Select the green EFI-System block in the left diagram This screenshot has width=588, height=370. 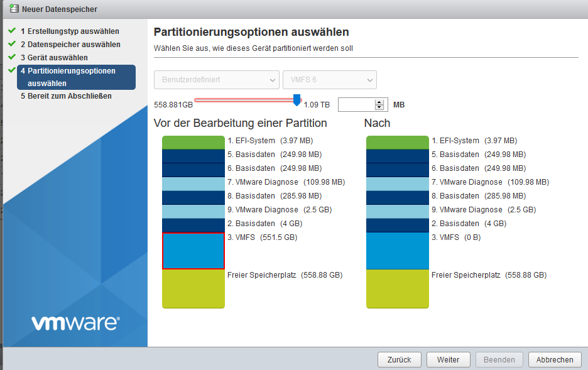(193, 142)
